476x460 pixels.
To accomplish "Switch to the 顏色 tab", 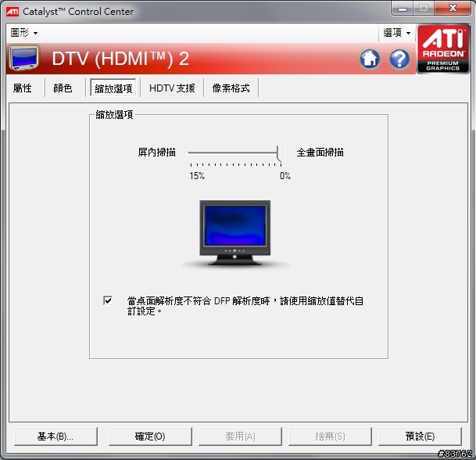I will coord(63,88).
